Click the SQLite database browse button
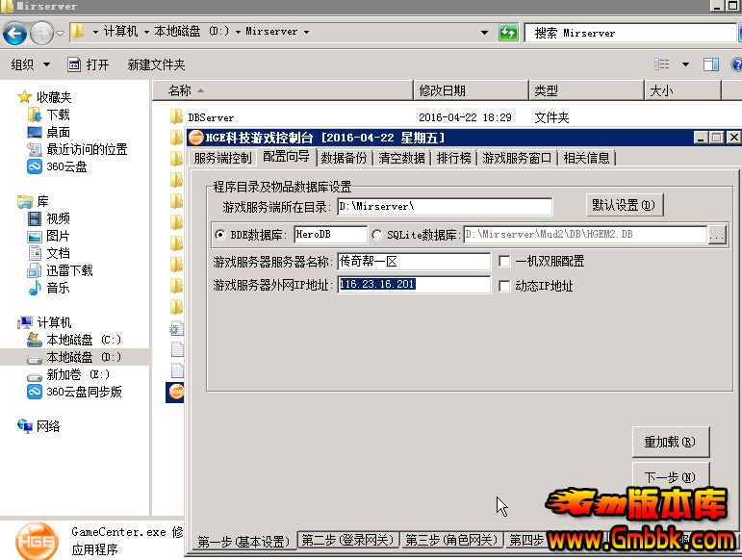Image resolution: width=742 pixels, height=560 pixels. 717,235
